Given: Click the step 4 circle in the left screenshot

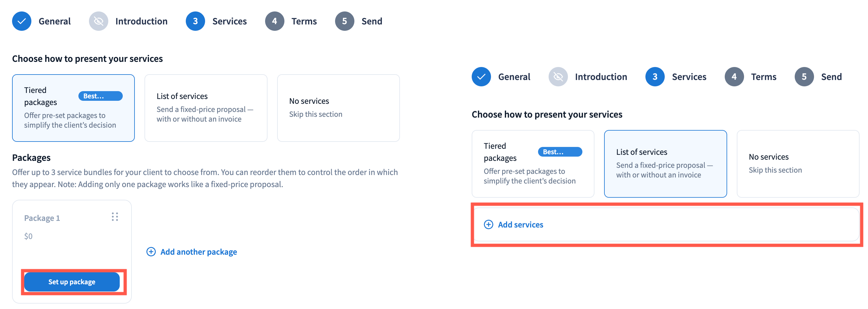Looking at the screenshot, I should click(x=275, y=21).
